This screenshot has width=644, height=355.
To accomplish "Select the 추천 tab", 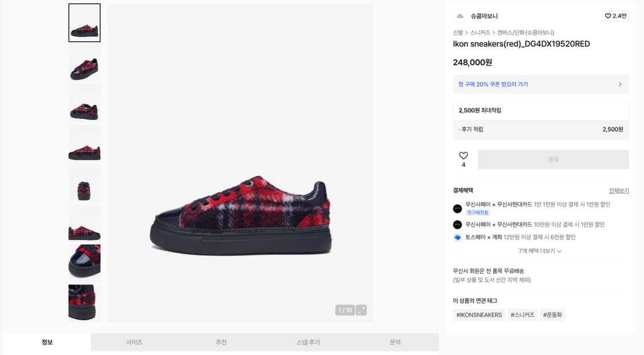I will coord(221,342).
